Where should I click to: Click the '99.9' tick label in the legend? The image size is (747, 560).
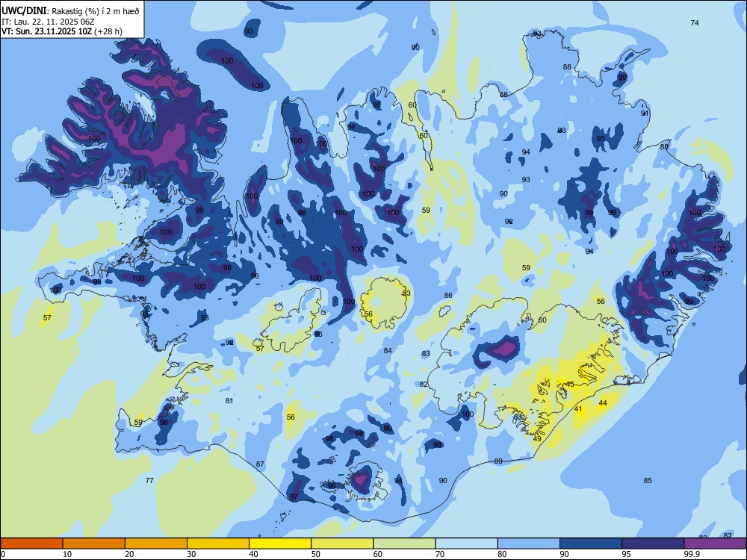coord(692,554)
